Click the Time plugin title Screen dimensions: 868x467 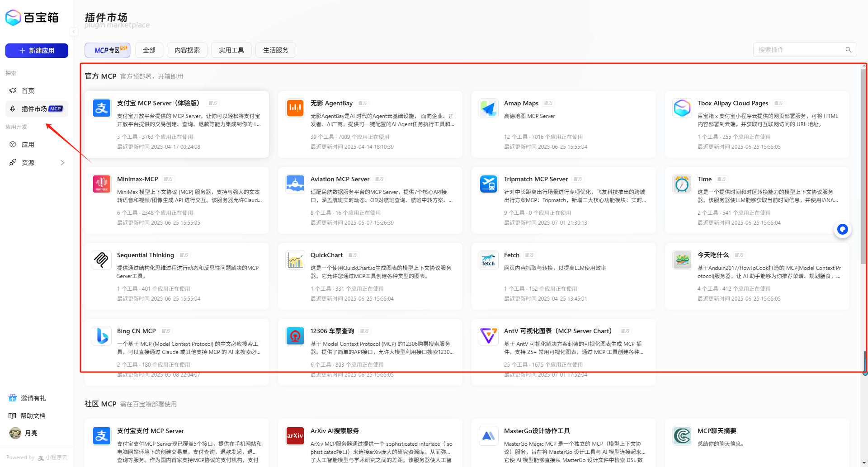[704, 179]
